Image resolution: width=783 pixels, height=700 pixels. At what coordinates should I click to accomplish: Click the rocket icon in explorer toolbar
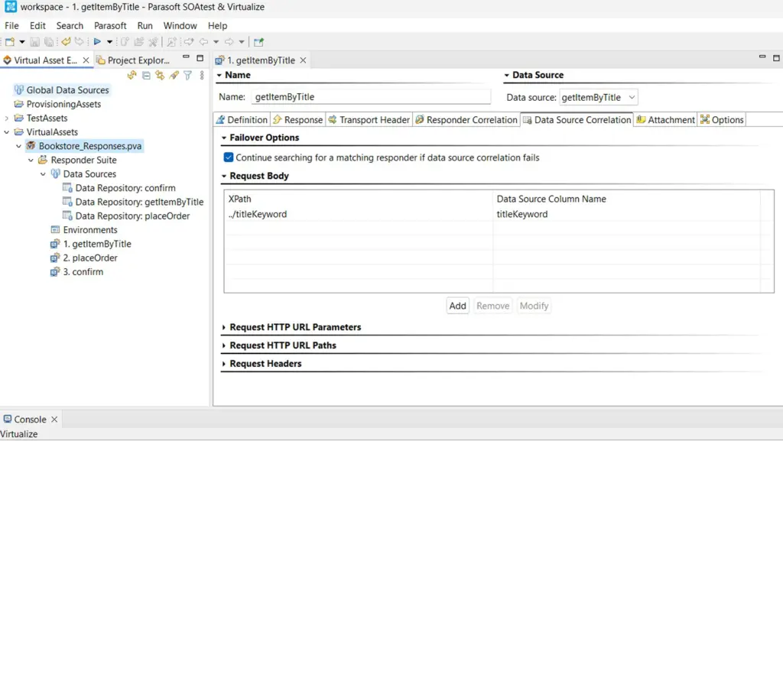(174, 76)
